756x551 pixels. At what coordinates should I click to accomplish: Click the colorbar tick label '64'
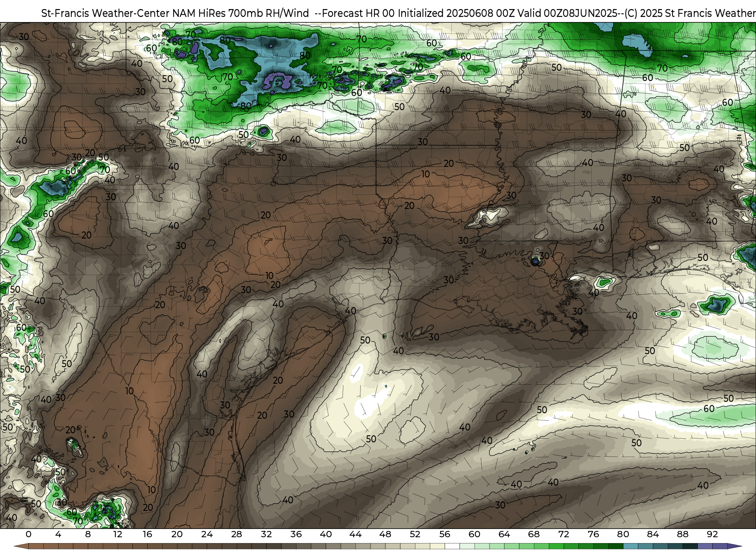[x=504, y=534]
